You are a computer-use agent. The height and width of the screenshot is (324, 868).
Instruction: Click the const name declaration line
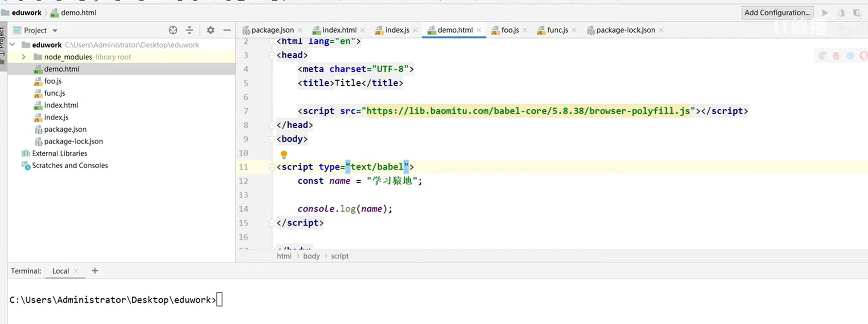[x=359, y=181]
